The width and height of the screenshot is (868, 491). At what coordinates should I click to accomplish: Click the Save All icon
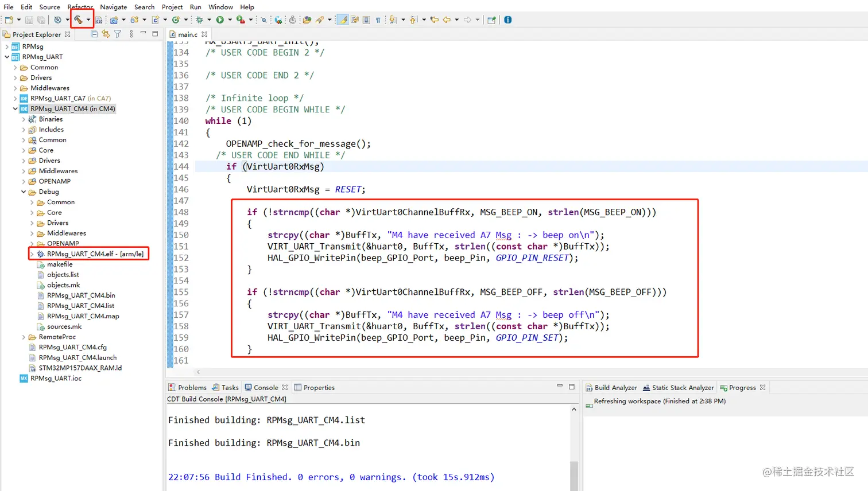coord(41,20)
